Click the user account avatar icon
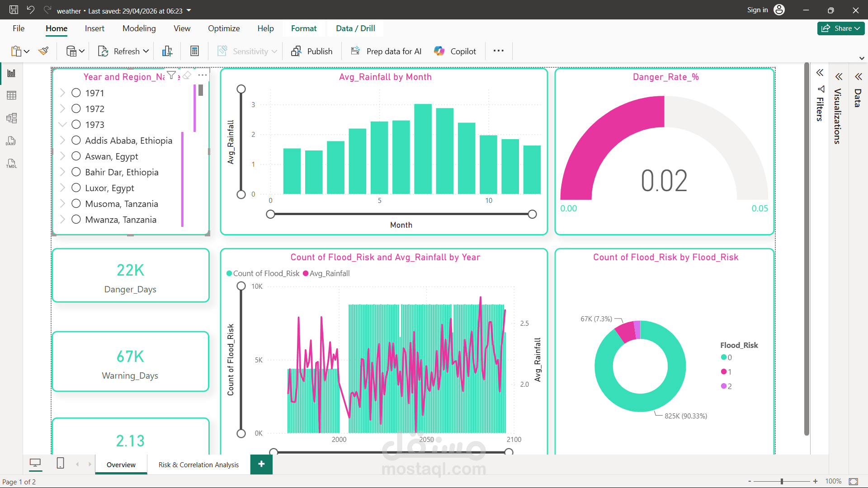Image resolution: width=868 pixels, height=488 pixels. point(779,9)
